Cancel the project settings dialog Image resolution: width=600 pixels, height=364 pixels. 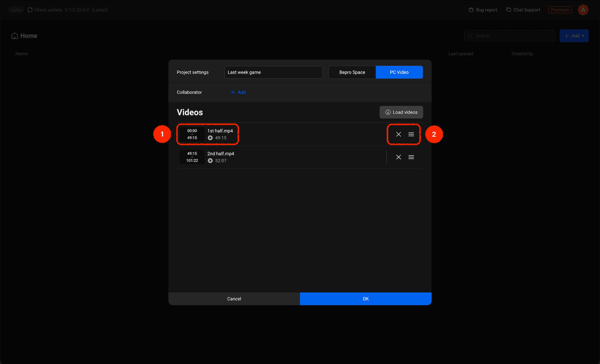click(x=234, y=299)
